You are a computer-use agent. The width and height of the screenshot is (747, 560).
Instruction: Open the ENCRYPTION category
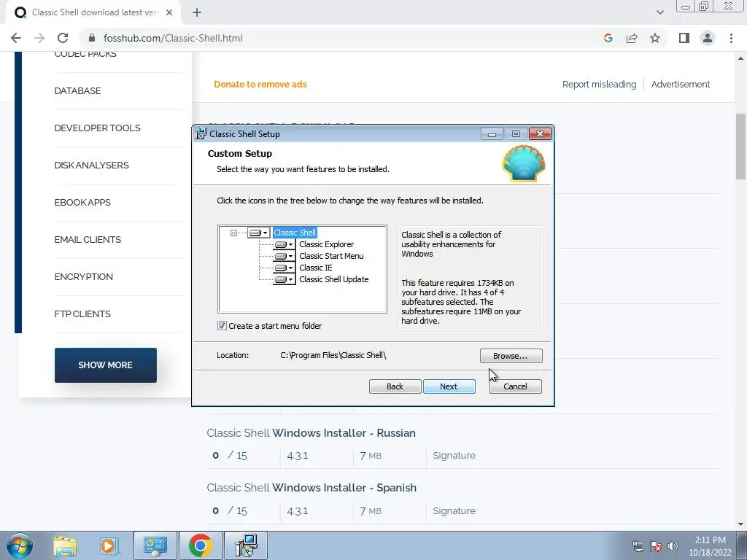83,276
